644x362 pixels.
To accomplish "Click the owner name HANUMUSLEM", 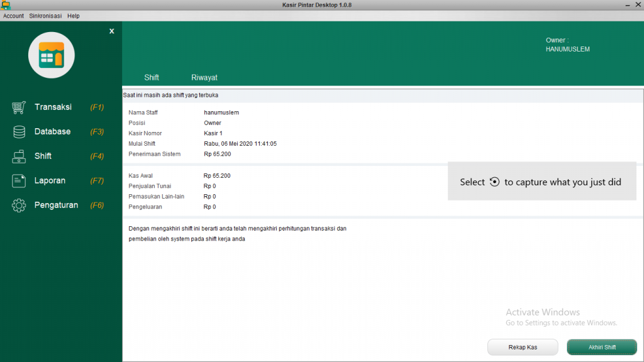I will pyautogui.click(x=568, y=49).
